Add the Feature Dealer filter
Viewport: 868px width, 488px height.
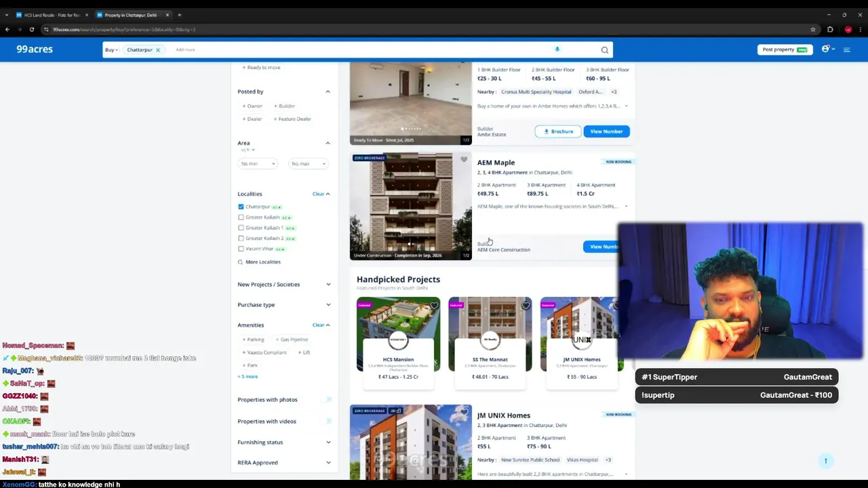click(x=292, y=119)
